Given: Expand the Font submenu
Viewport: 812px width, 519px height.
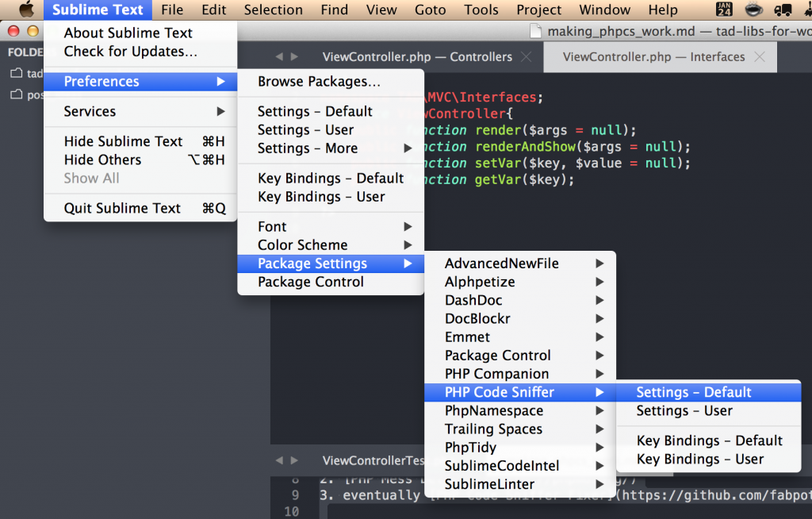Looking at the screenshot, I should pos(331,227).
